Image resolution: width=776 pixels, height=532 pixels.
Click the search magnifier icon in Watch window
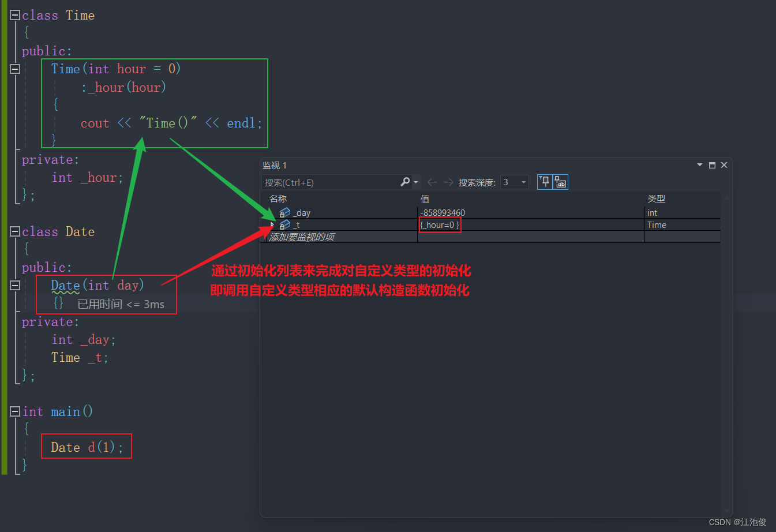coord(405,182)
